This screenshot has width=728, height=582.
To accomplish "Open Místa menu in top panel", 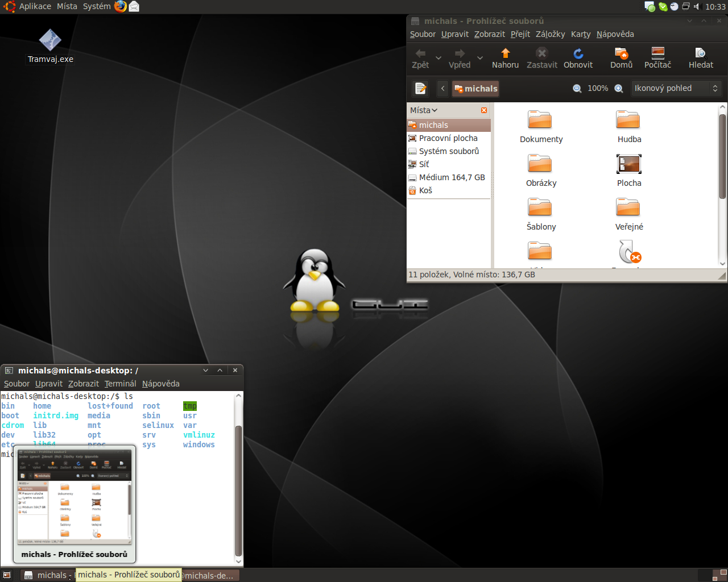I will tap(67, 6).
